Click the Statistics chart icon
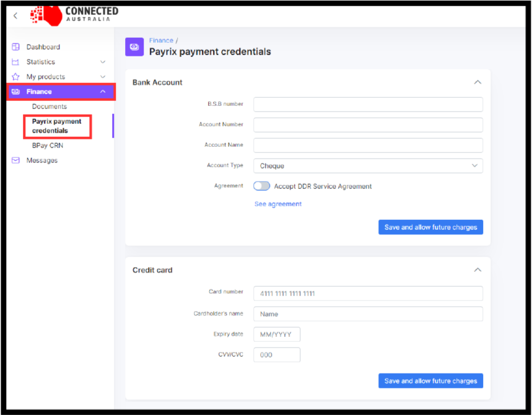The image size is (532, 415). point(15,62)
